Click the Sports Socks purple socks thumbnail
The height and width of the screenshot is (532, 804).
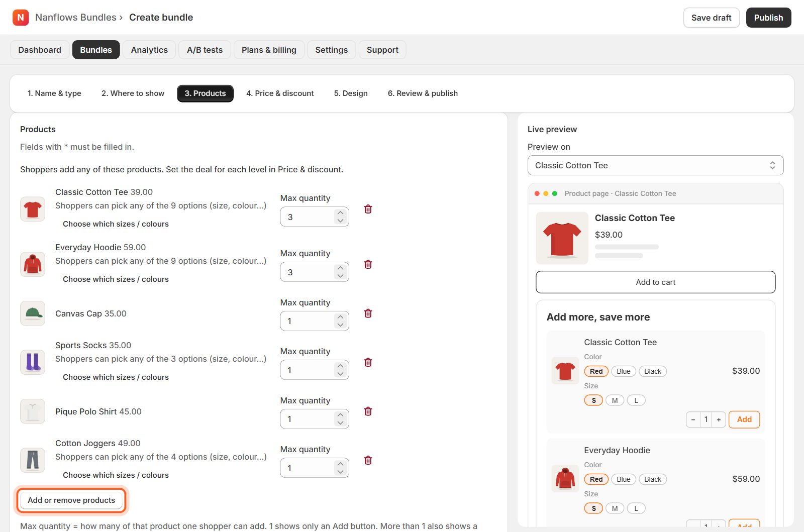pyautogui.click(x=33, y=362)
